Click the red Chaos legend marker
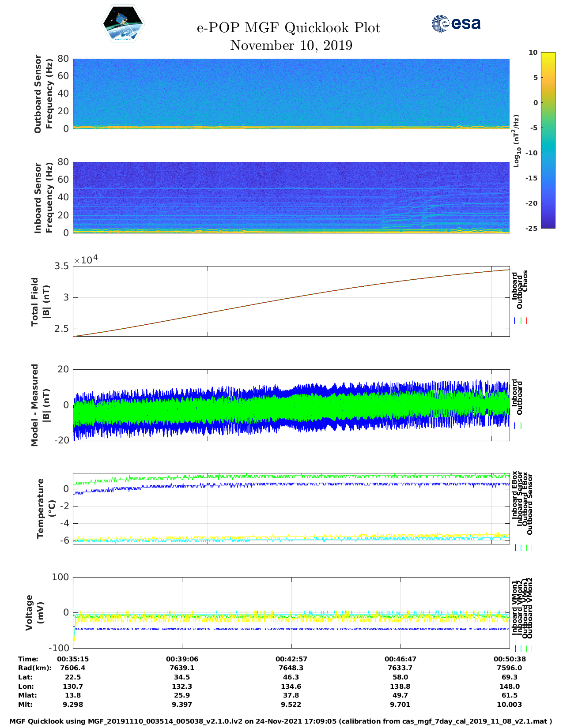The height and width of the screenshot is (728, 563). (x=526, y=321)
